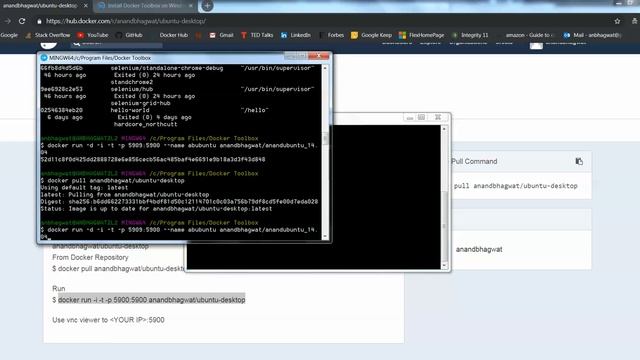Close the MINGW64 terminal window
Viewport: 640px width, 360px height.
coord(318,56)
